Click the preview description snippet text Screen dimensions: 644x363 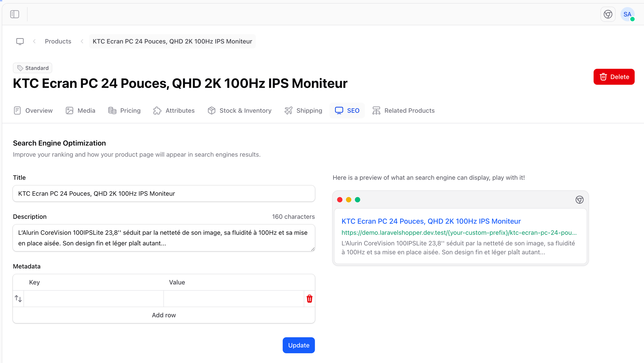click(458, 248)
